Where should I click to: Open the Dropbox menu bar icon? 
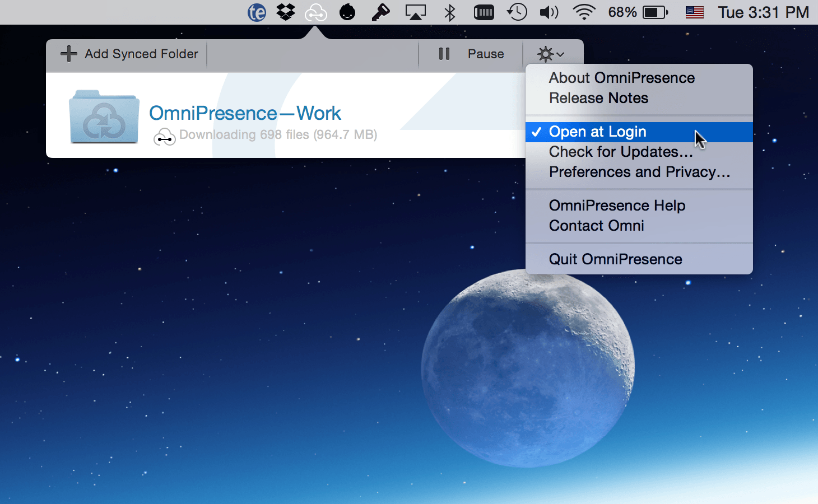tap(286, 12)
